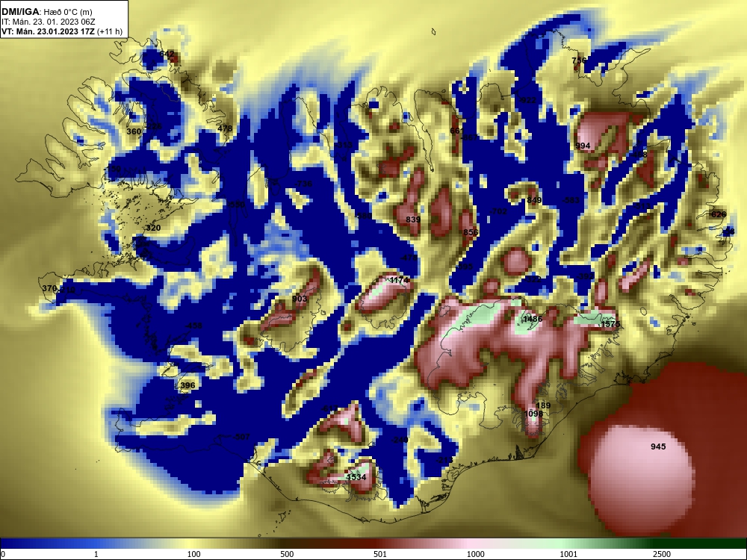Click the map value 370
Screen dimensions: 747x560
[49, 288]
